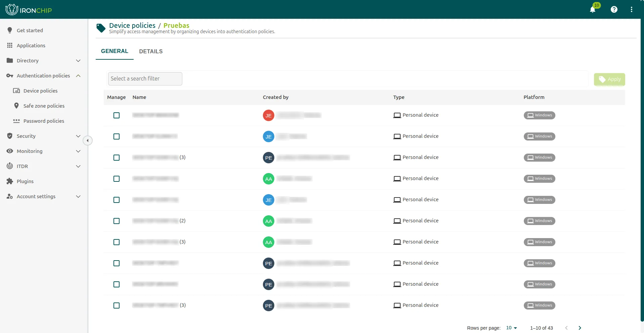The width and height of the screenshot is (644, 333).
Task: Click the Monitoring eye icon
Action: click(x=10, y=151)
